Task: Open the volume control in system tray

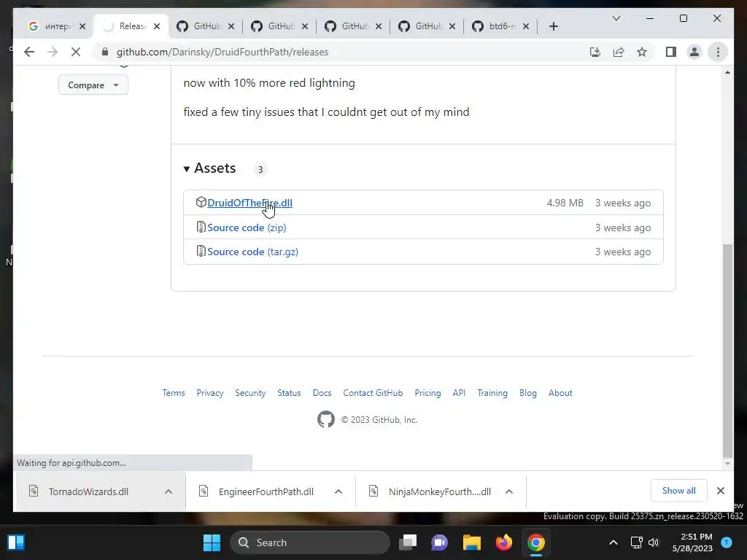Action: tap(653, 542)
